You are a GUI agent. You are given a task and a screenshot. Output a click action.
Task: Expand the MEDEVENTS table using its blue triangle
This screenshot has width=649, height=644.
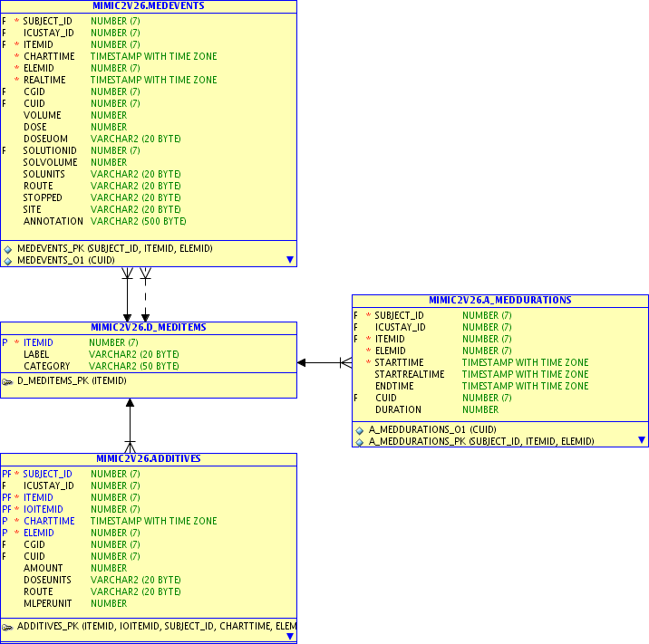pos(290,260)
